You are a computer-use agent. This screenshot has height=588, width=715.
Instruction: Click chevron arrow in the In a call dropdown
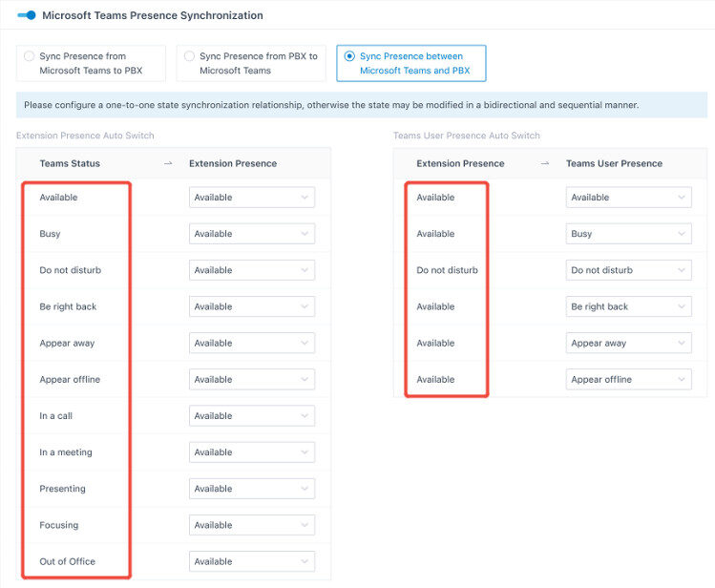point(305,416)
